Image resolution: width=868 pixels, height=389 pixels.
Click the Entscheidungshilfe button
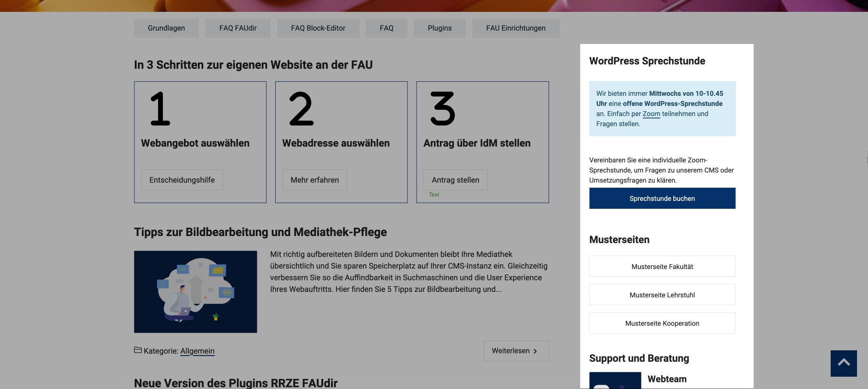click(x=182, y=180)
